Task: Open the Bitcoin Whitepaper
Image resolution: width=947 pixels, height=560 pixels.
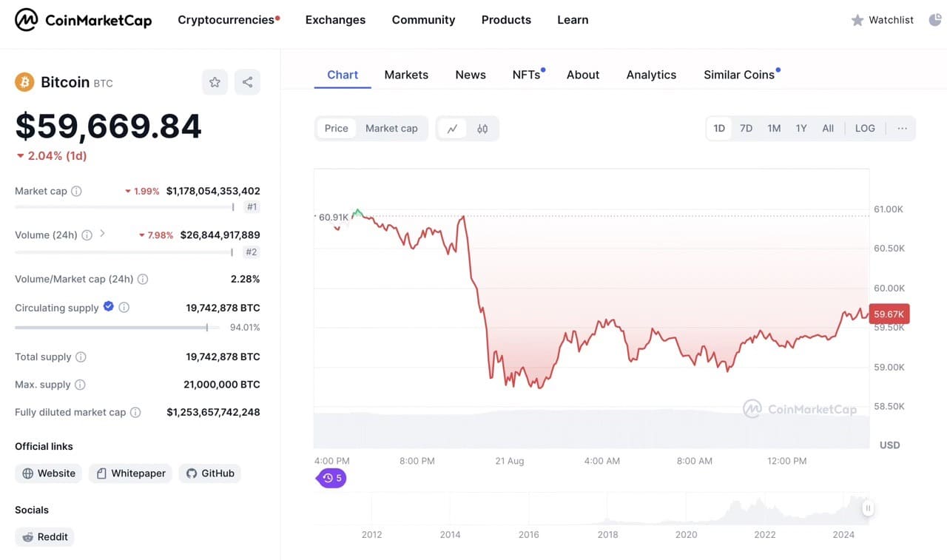Action: tap(130, 473)
